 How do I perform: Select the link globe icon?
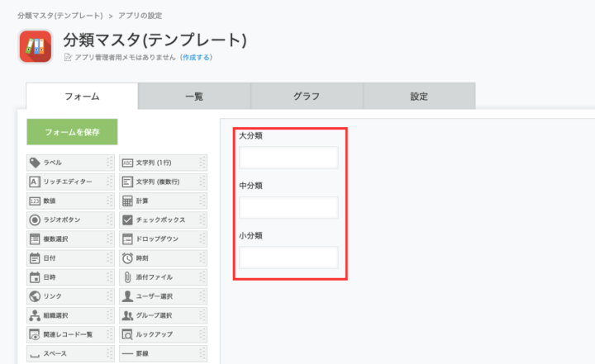pyautogui.click(x=35, y=295)
